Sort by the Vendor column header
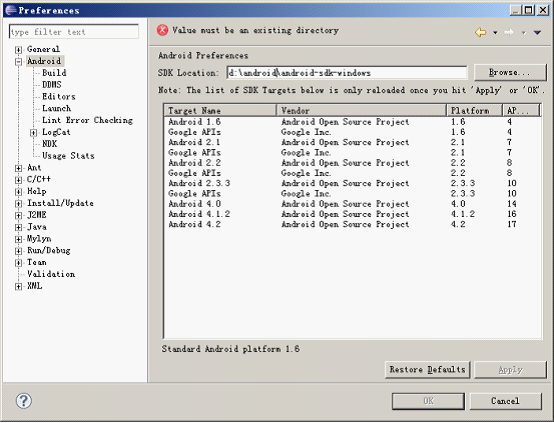The image size is (554, 423). [x=361, y=111]
